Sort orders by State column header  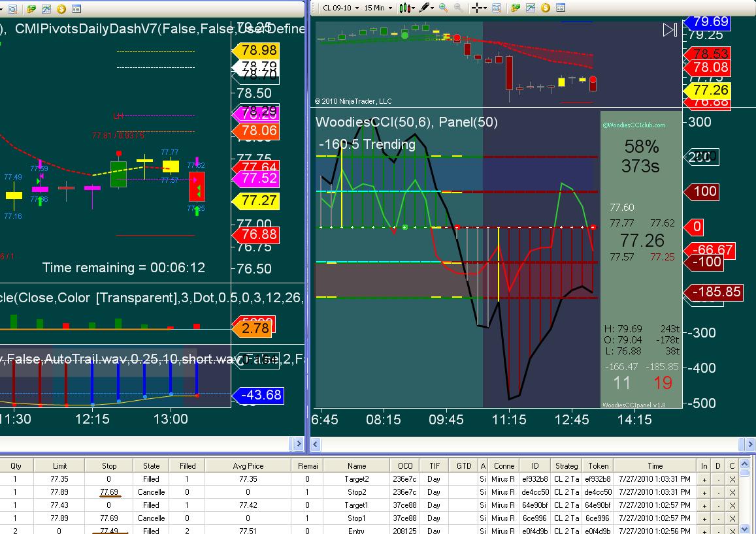coord(151,465)
